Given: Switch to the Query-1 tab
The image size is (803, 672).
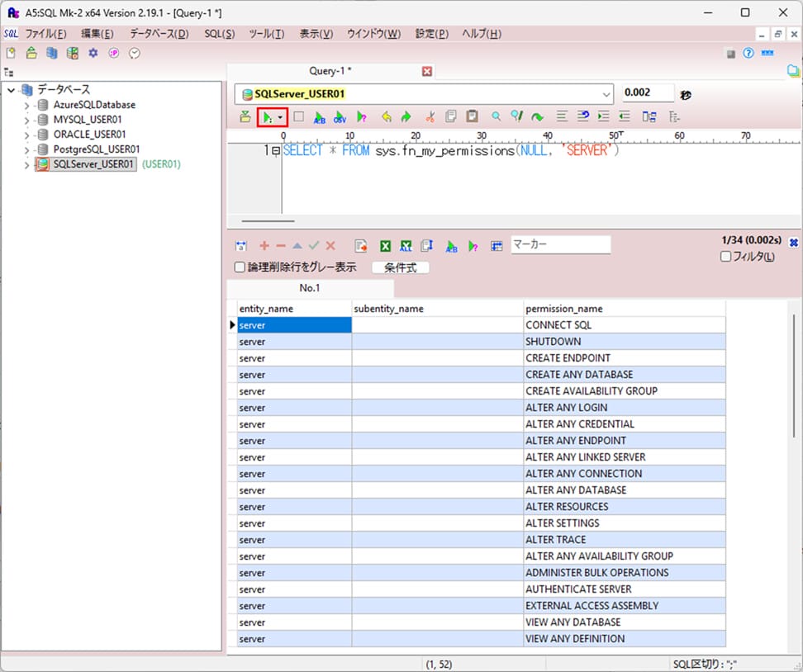Looking at the screenshot, I should coord(330,71).
